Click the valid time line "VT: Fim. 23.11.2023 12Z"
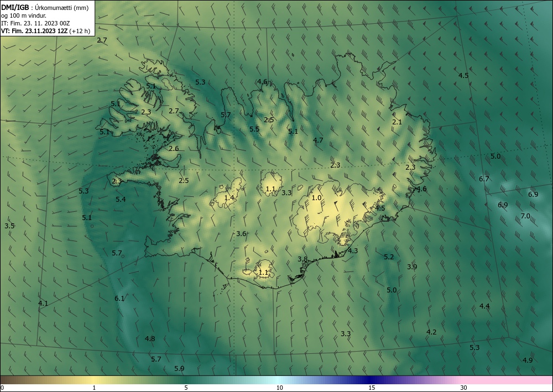Viewport: 553px width, 392px height. tap(34, 31)
